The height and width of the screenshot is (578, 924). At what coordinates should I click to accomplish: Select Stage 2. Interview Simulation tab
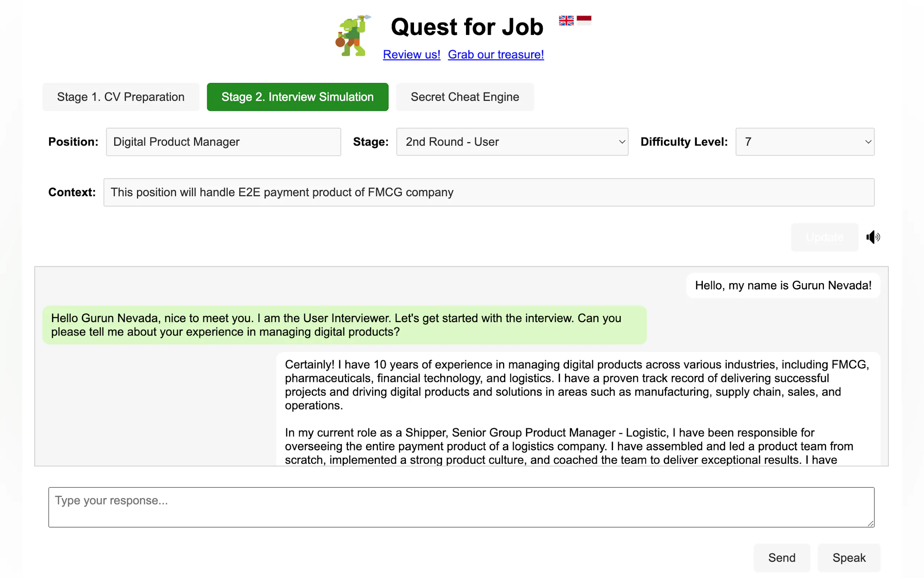point(297,97)
